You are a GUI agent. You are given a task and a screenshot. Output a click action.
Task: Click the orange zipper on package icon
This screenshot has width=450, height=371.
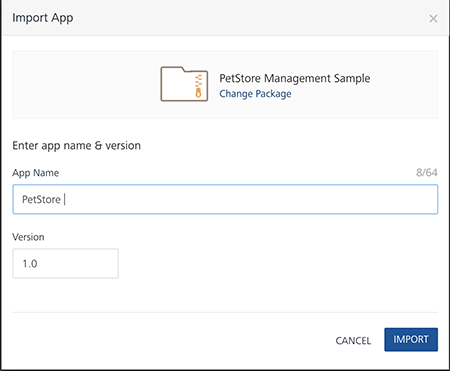click(198, 86)
